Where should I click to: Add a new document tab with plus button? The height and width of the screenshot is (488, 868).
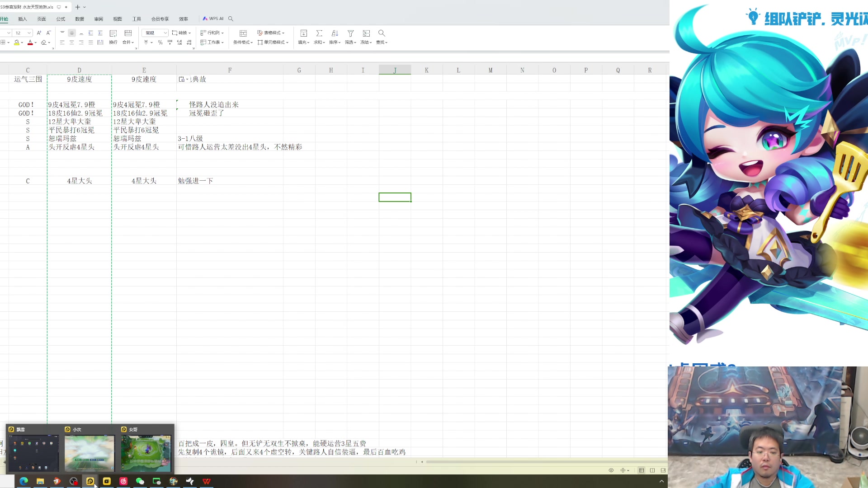(77, 7)
